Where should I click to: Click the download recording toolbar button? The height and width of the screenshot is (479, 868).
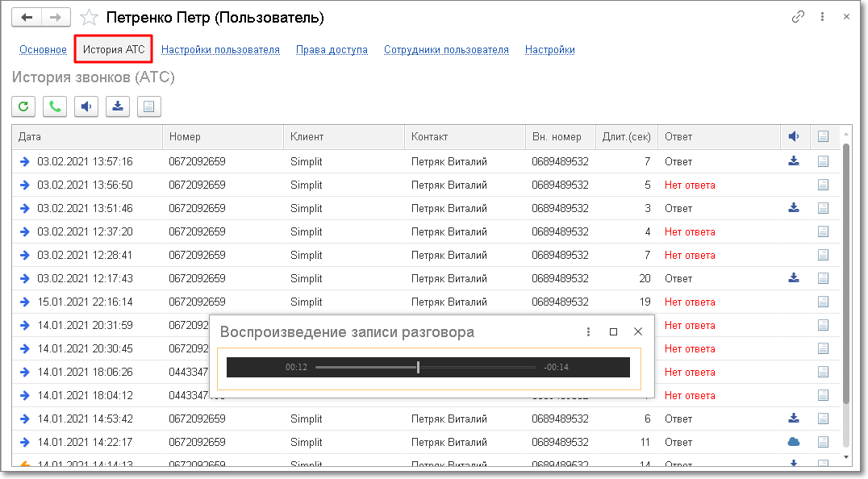coord(118,106)
